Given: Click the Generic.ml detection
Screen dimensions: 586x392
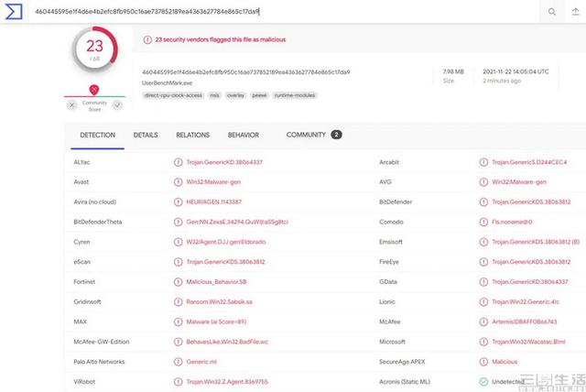Looking at the screenshot, I should [201, 362].
